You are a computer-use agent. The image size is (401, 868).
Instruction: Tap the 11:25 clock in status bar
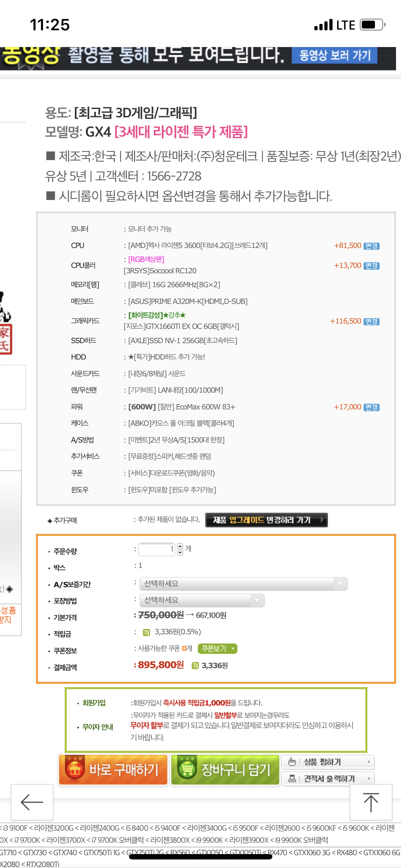[50, 25]
